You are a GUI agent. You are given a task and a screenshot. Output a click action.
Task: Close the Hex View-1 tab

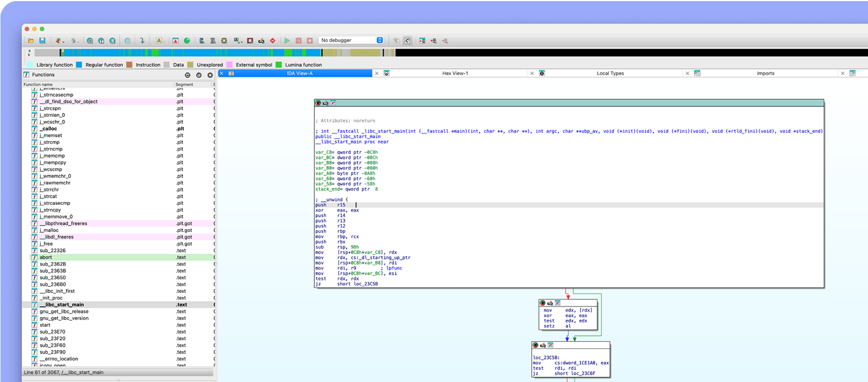[x=377, y=73]
